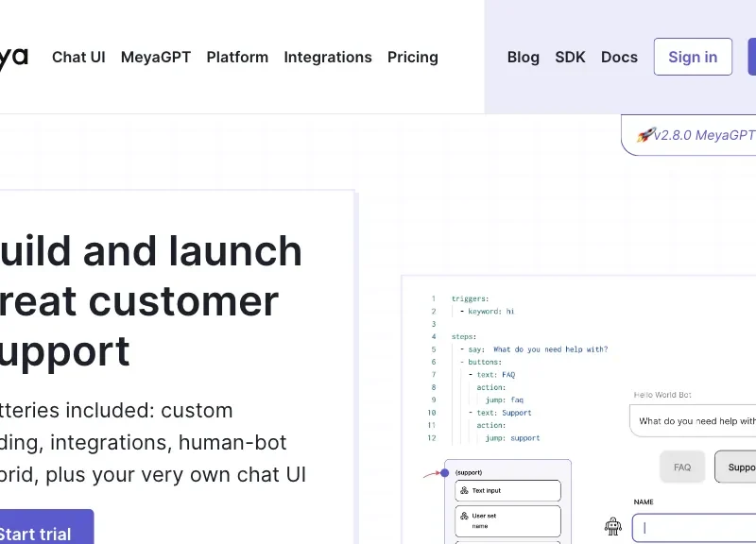
Task: Select the Text input node in the flow
Action: pyautogui.click(x=507, y=490)
